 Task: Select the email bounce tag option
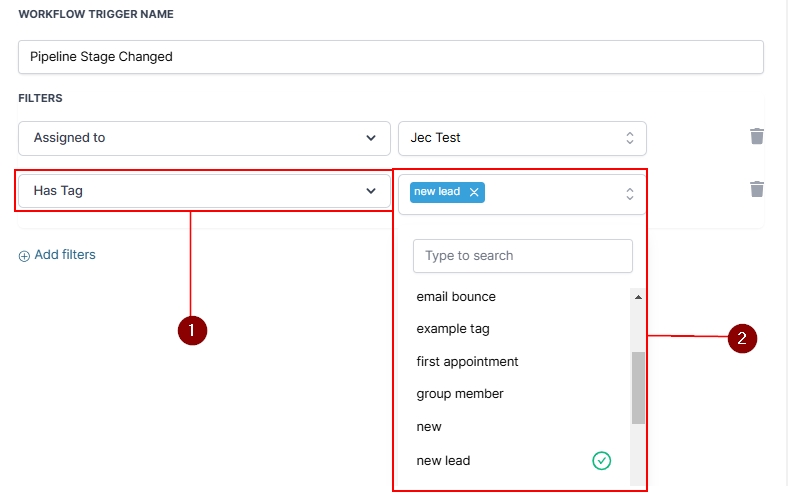(x=456, y=297)
